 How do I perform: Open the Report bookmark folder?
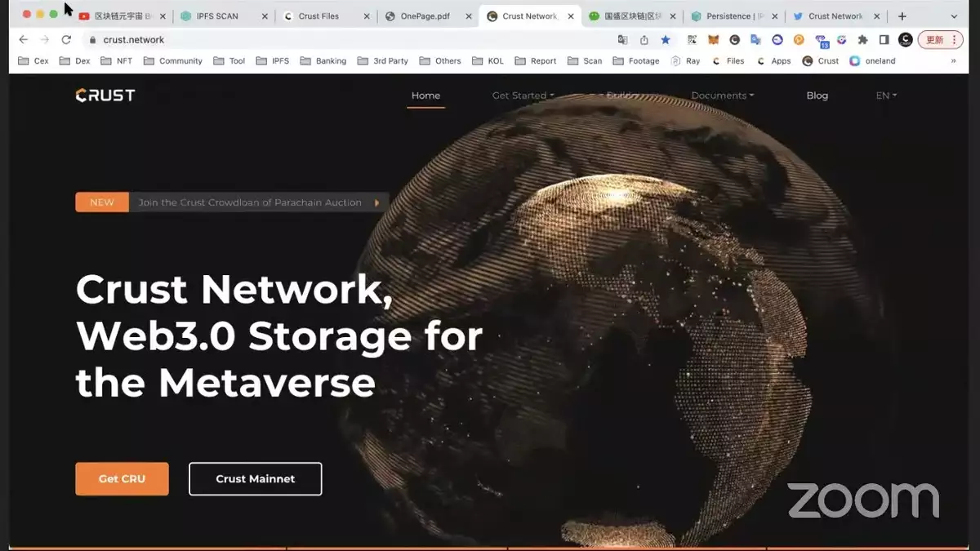click(536, 61)
